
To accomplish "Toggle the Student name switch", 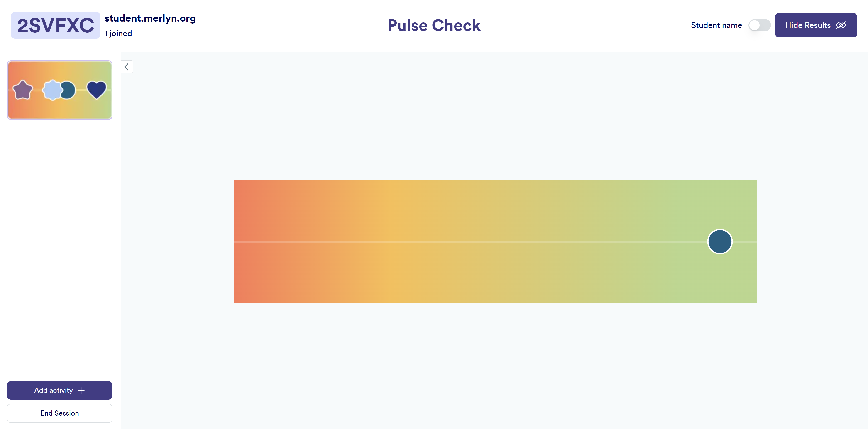I will 759,25.
